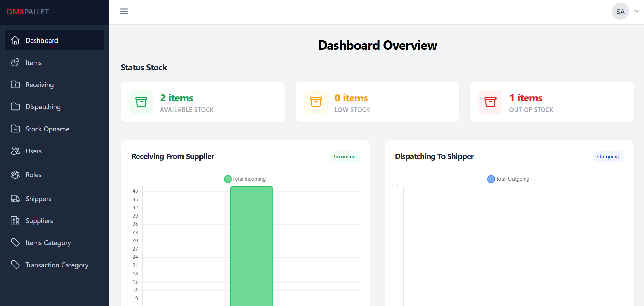The image size is (644, 306).
Task: Click the red Out of Stock box icon
Action: [x=490, y=102]
